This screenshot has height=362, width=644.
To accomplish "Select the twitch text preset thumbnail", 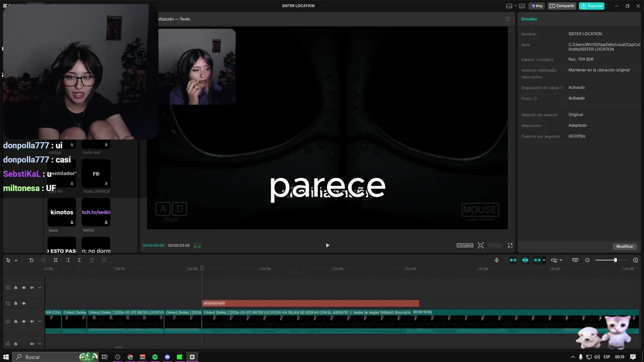I will 96,212.
